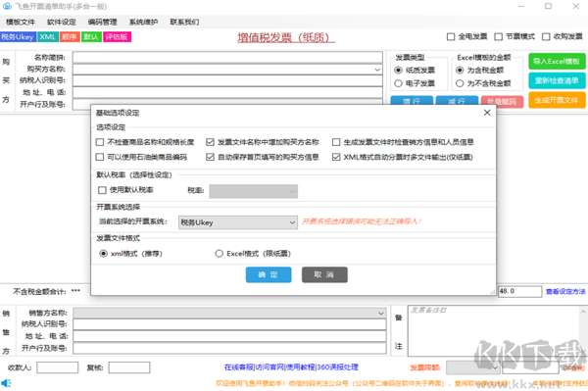
Task: Click the 生成开票文件 button
Action: point(557,100)
